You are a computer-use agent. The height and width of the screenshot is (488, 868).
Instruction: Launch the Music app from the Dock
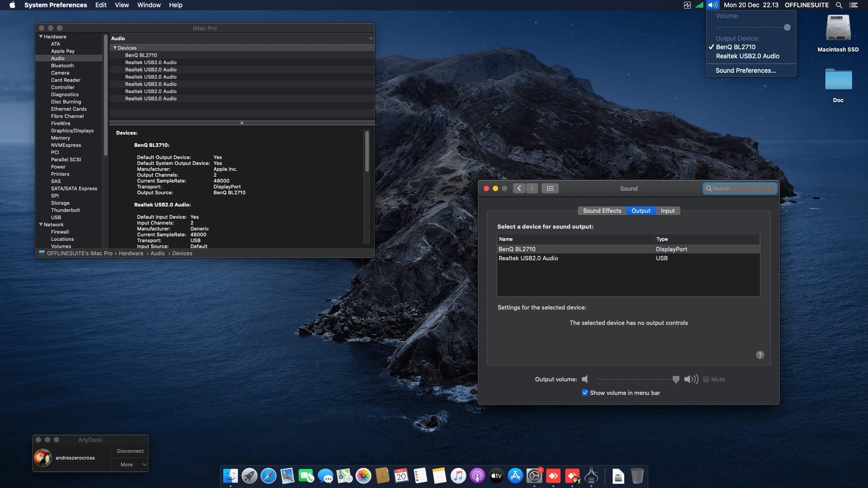[x=458, y=476]
